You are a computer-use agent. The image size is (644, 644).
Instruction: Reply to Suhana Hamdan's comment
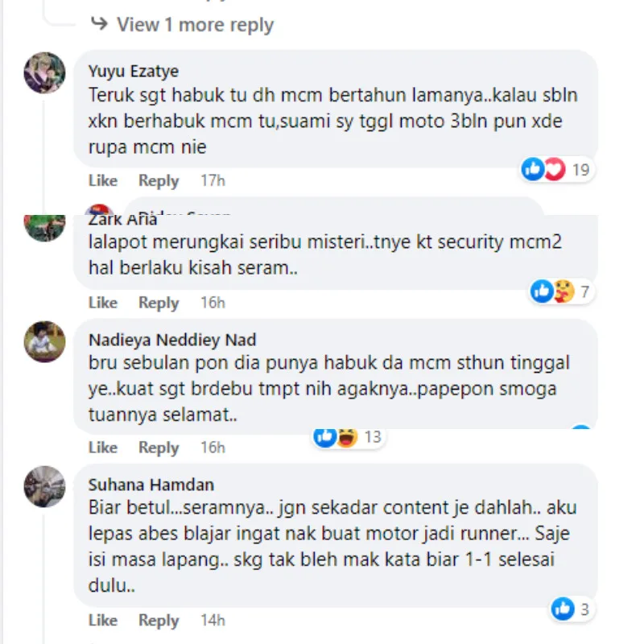tap(159, 621)
